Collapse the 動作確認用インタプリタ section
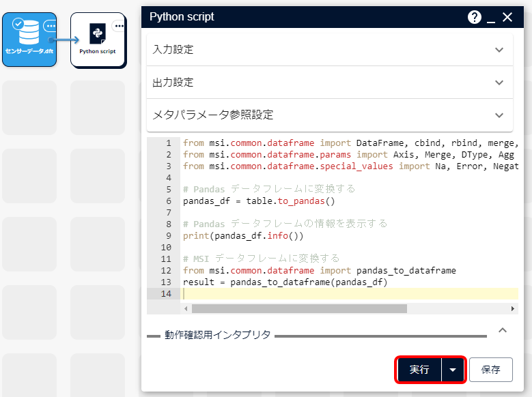The width and height of the screenshot is (532, 397). [503, 330]
